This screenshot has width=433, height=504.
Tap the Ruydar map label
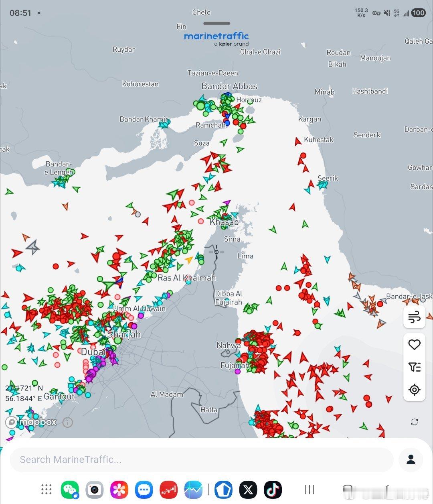(124, 49)
